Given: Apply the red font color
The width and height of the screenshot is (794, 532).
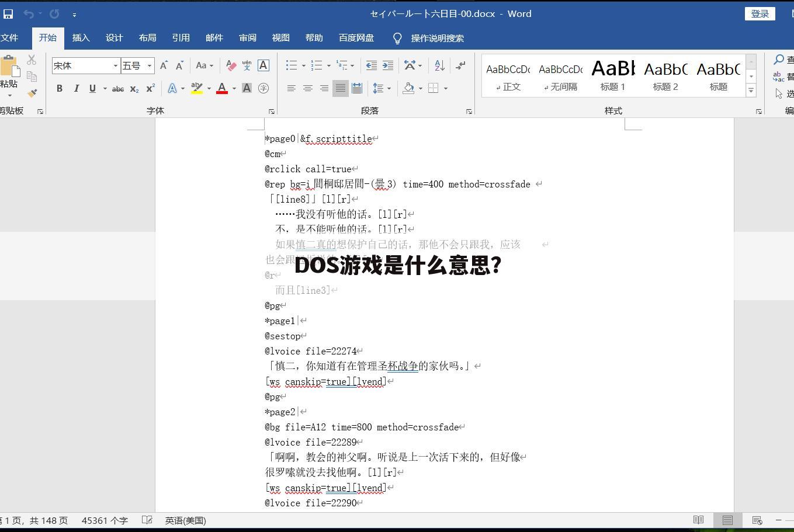Looking at the screenshot, I should click(222, 89).
